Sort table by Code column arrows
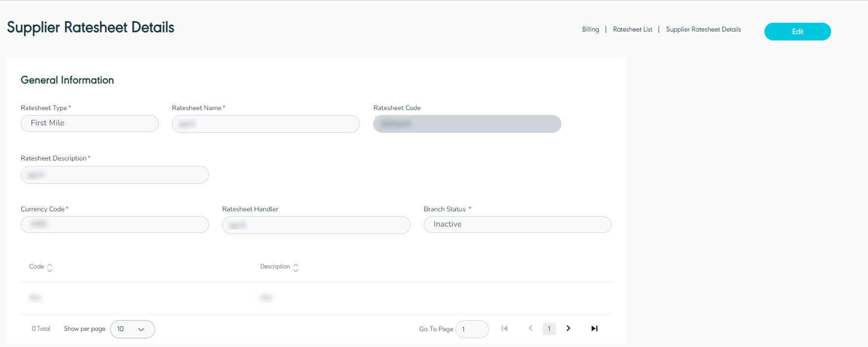The width and height of the screenshot is (868, 347). click(x=50, y=267)
